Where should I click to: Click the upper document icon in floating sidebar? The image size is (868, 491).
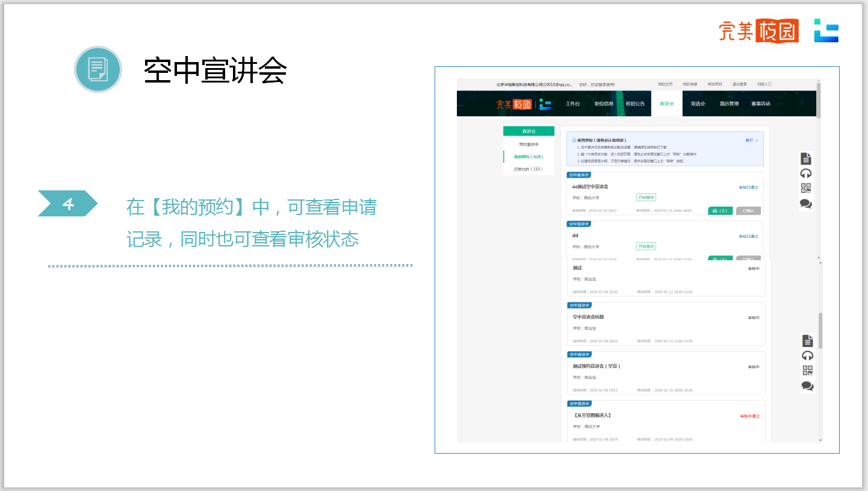806,159
